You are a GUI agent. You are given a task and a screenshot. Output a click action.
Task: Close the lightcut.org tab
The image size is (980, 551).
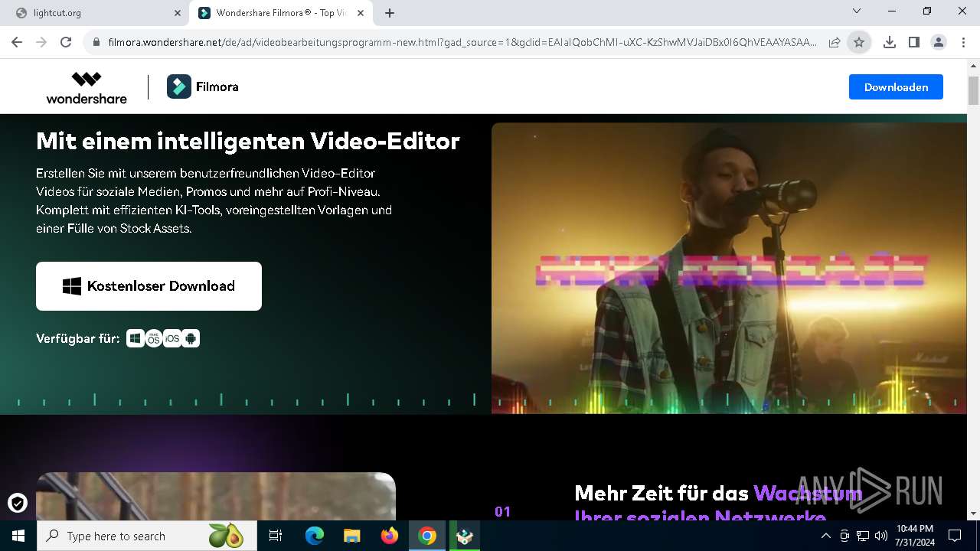(177, 13)
